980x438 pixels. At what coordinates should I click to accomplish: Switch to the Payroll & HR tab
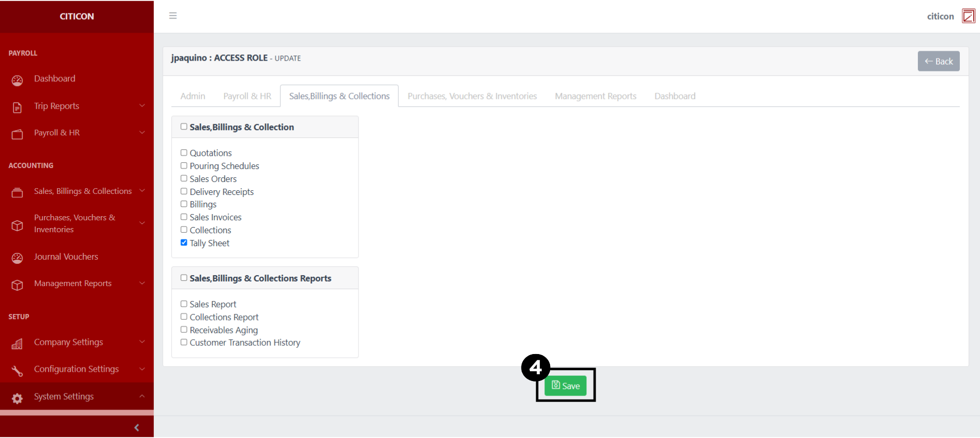tap(247, 96)
